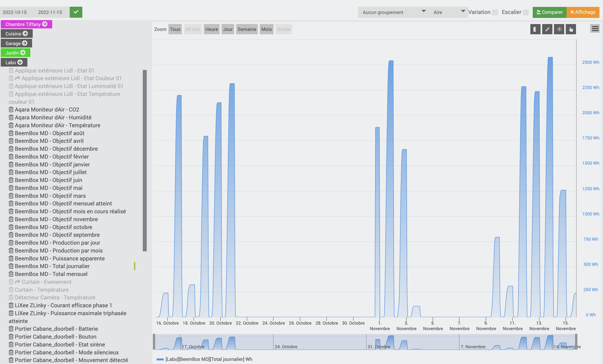Click trash icon for BeemBox MD - Objectif novembre
This screenshot has height=364, width=603.
tap(11, 219)
